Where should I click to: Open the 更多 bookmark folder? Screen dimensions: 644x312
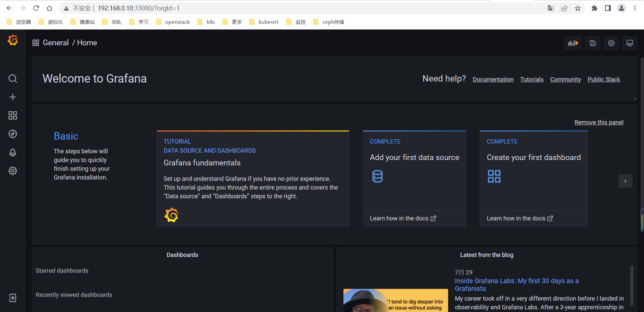232,22
